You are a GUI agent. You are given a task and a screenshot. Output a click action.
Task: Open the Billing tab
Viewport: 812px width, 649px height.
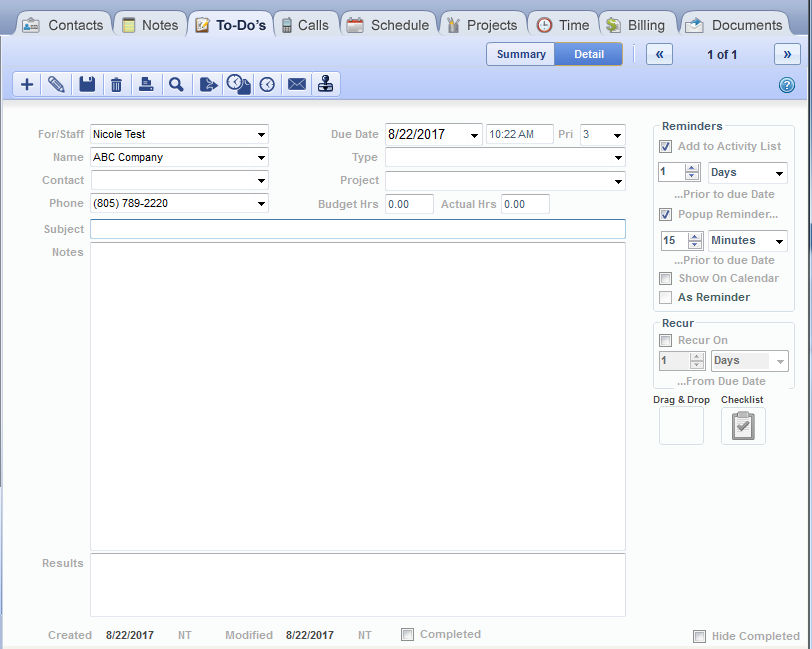(638, 24)
